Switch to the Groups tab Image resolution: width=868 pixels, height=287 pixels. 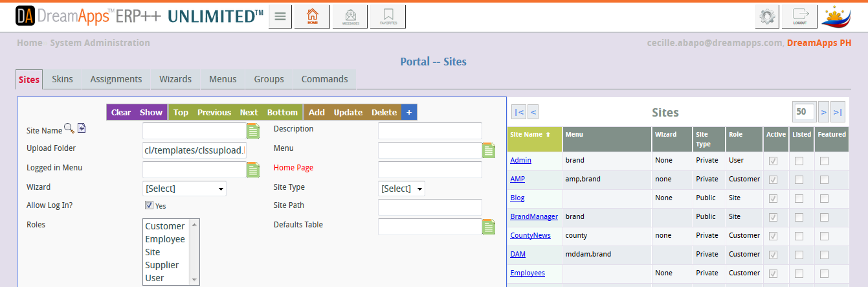(269, 79)
